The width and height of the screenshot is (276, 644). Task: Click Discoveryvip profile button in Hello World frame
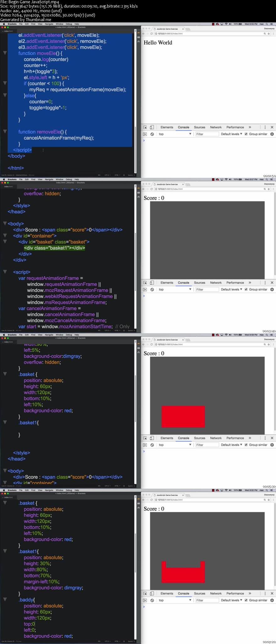[269, 29]
